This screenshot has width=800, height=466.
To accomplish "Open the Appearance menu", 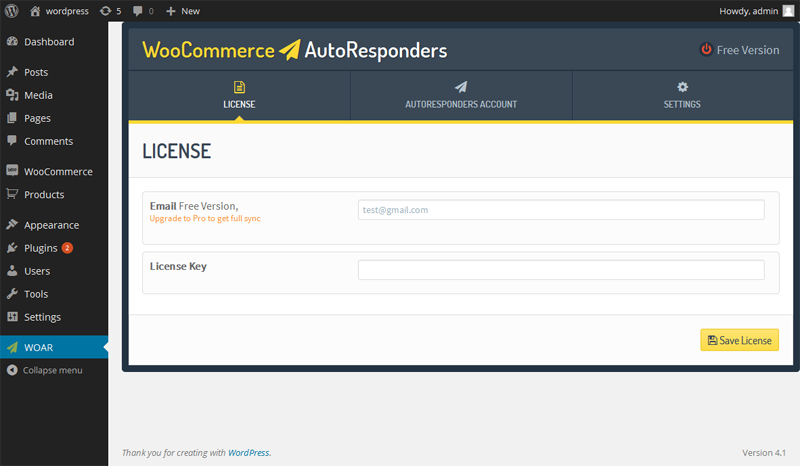I will pyautogui.click(x=54, y=225).
